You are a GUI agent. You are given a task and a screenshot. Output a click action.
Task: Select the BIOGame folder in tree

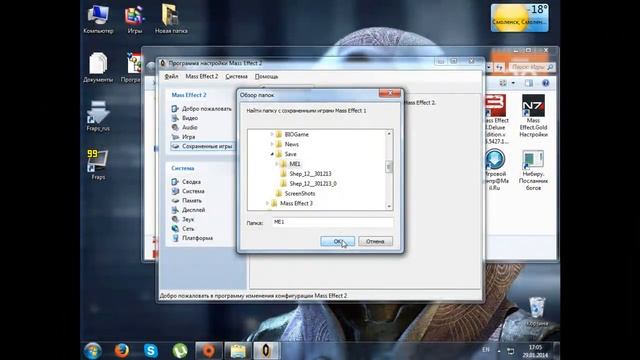click(x=292, y=134)
